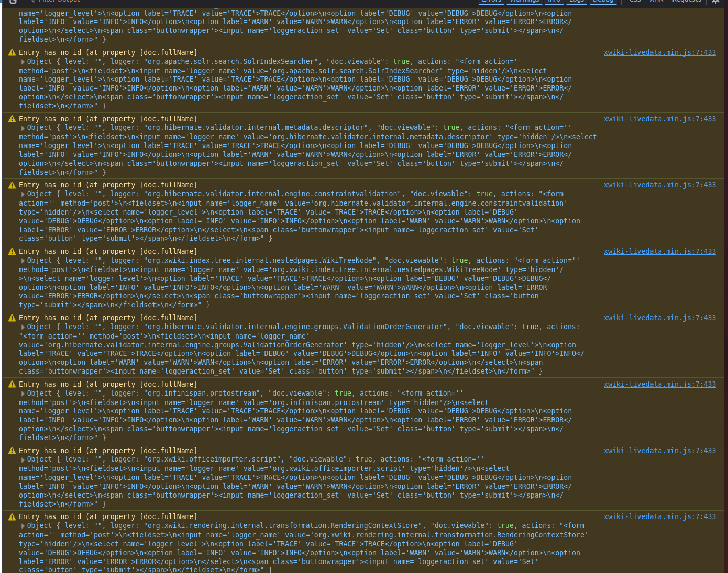728x573 pixels.
Task: Expand the ValidationOrderGenerator logged Object
Action: tap(23, 327)
